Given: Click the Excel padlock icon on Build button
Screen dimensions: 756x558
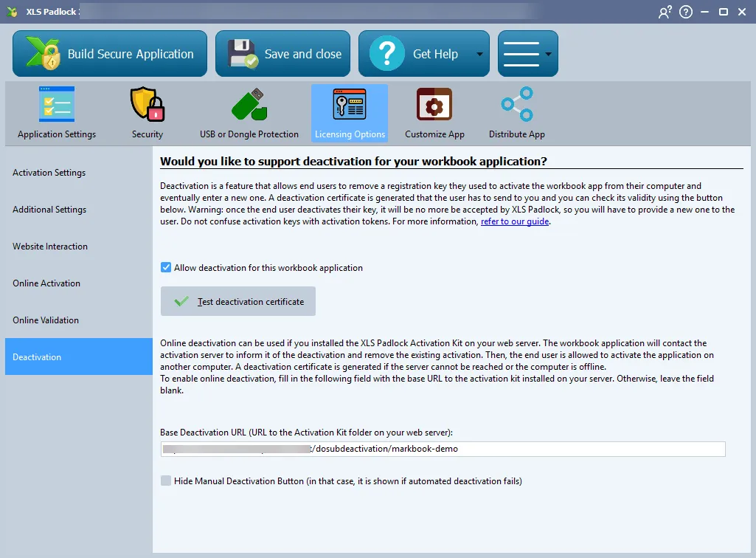Looking at the screenshot, I should click(x=43, y=54).
